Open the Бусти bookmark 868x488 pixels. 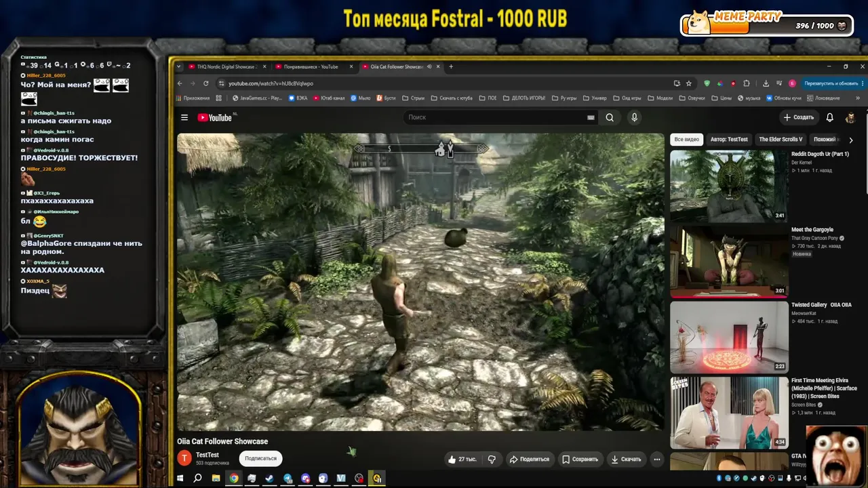point(386,98)
